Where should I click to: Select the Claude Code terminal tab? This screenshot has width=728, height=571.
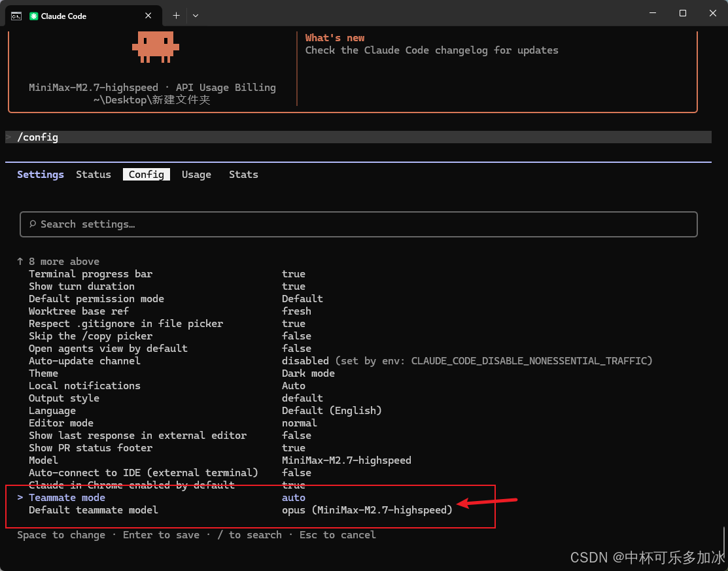click(84, 16)
